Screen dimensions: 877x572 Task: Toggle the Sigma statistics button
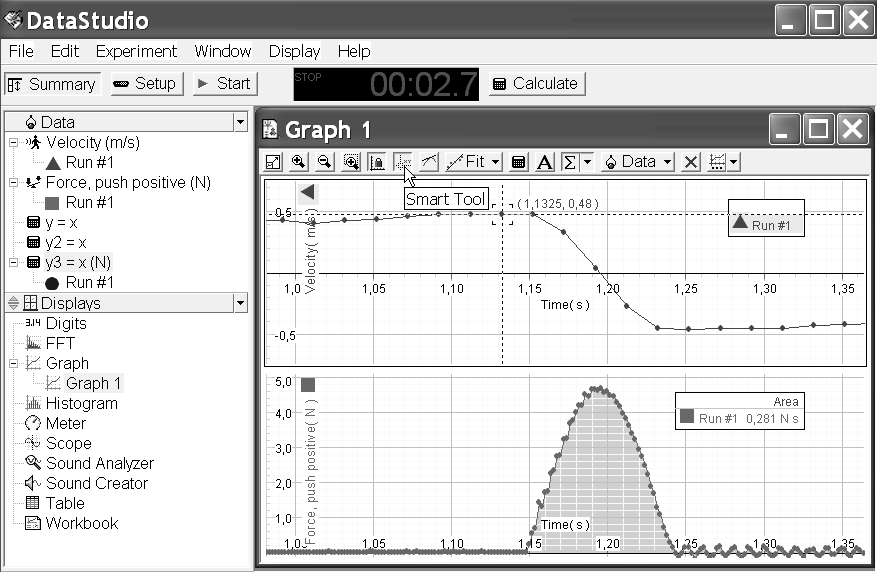pos(569,162)
